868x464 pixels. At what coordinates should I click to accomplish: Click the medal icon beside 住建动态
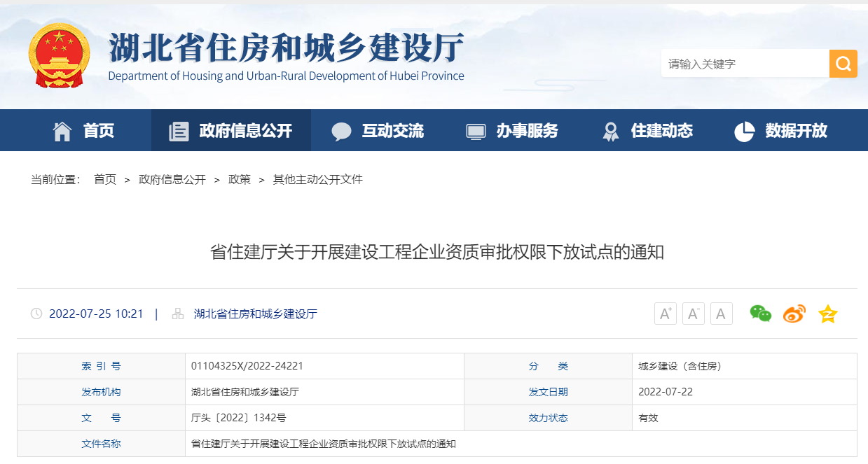click(x=611, y=131)
